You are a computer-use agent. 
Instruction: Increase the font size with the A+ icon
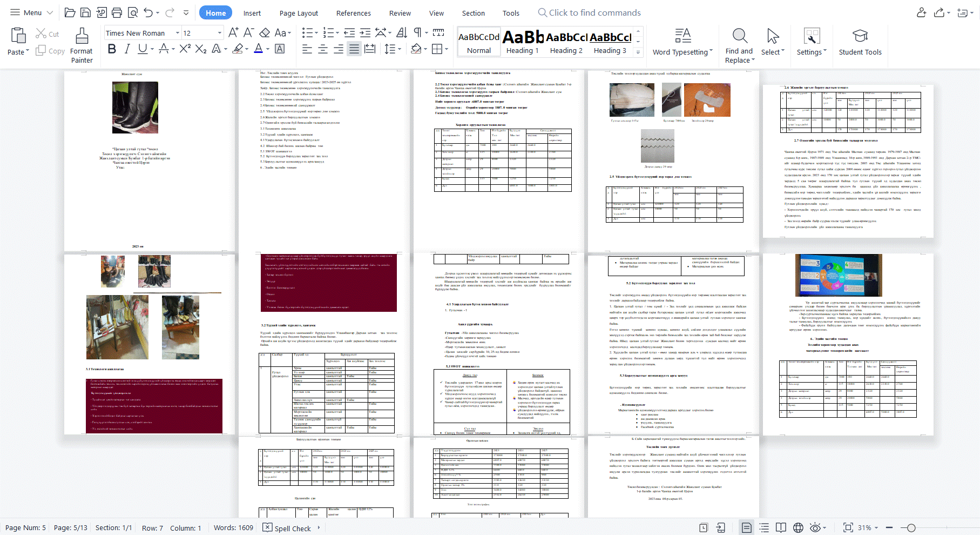click(x=233, y=32)
